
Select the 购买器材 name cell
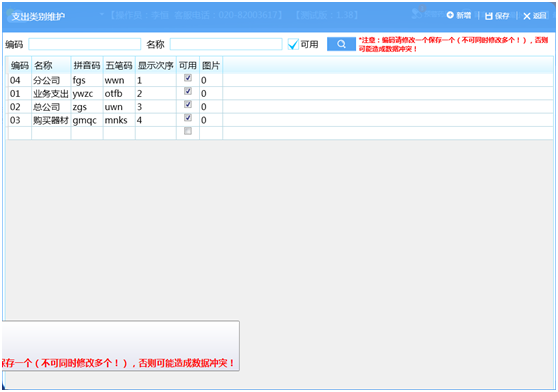pos(51,120)
